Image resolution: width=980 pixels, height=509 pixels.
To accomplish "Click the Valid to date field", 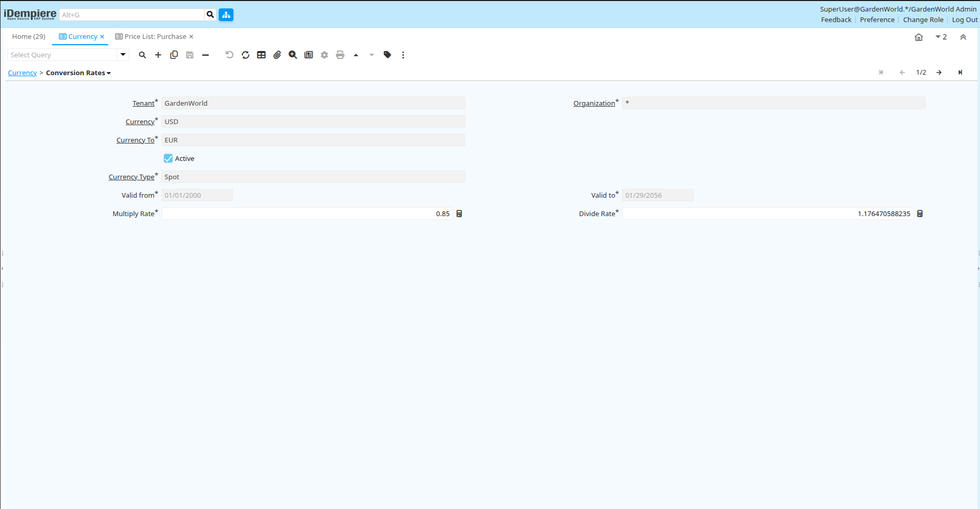I will [658, 195].
